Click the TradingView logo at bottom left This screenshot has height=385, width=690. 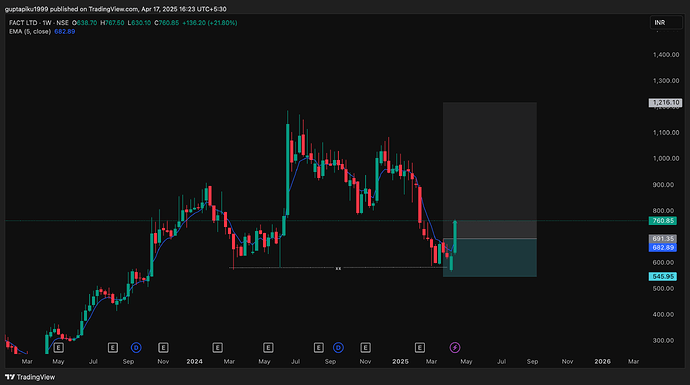[30, 377]
